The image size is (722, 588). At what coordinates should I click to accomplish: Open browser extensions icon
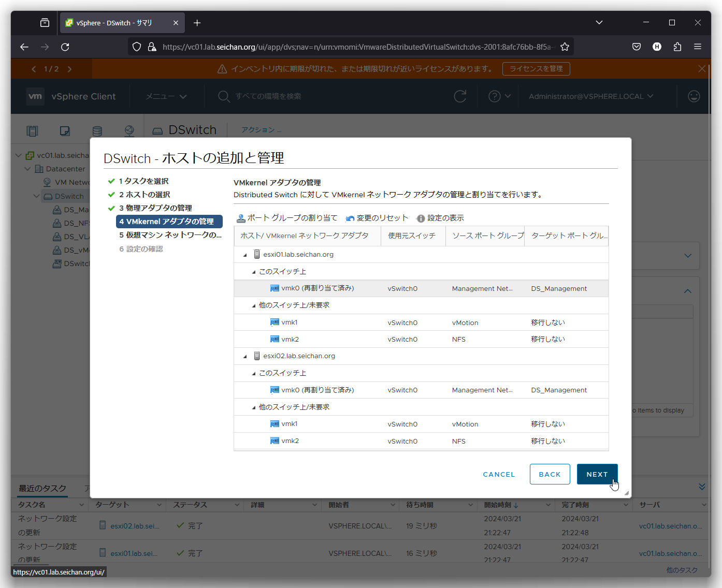click(677, 47)
